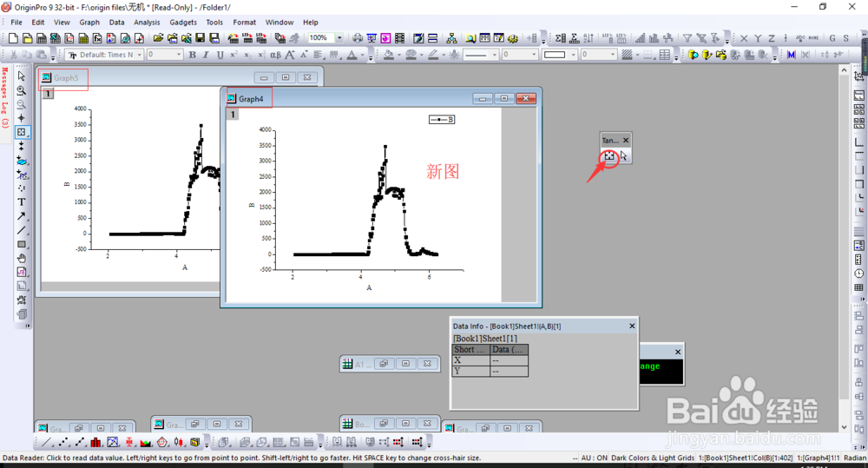Open the Format menu
Viewport: 868px width, 468px height.
point(244,23)
